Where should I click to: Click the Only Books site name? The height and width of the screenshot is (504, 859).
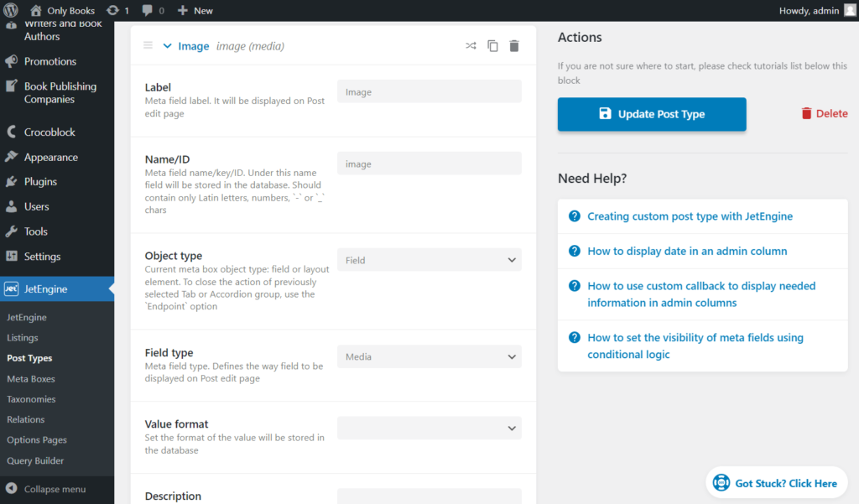tap(70, 10)
